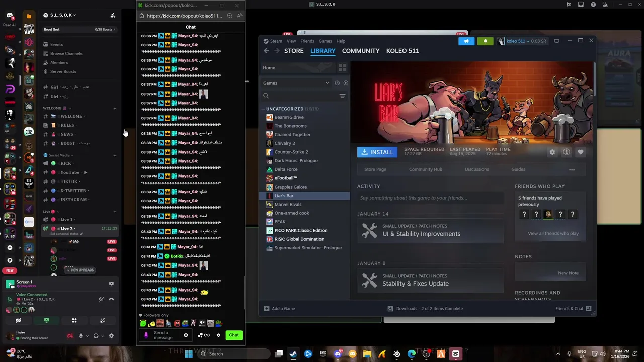Image resolution: width=644 pixels, height=362 pixels.
Task: Open headphone output options chevron in Discord
Action: coord(102,336)
